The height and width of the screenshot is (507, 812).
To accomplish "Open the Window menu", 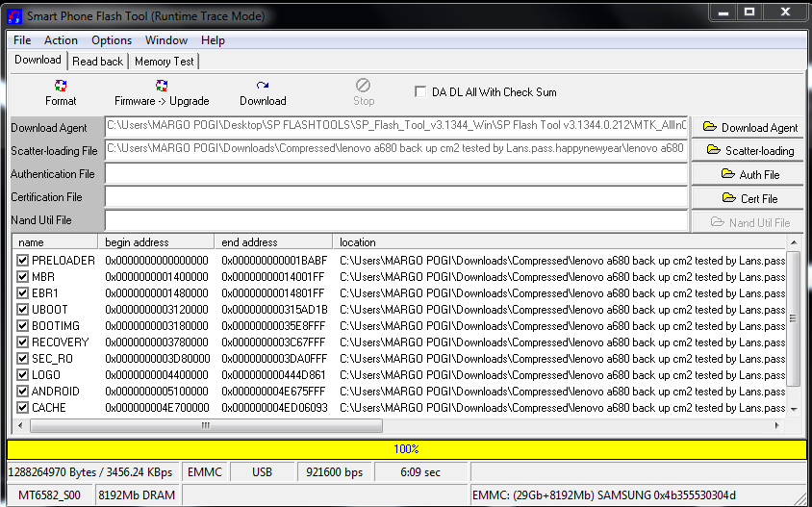I will click(166, 40).
